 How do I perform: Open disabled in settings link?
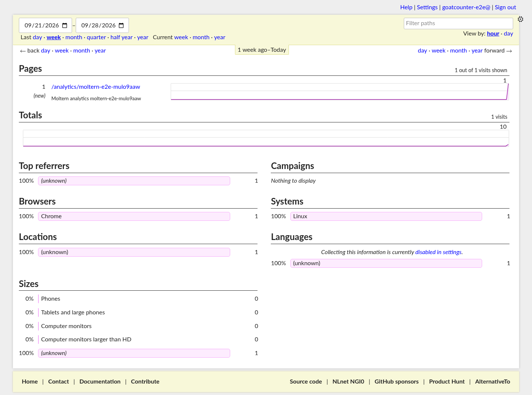point(438,252)
